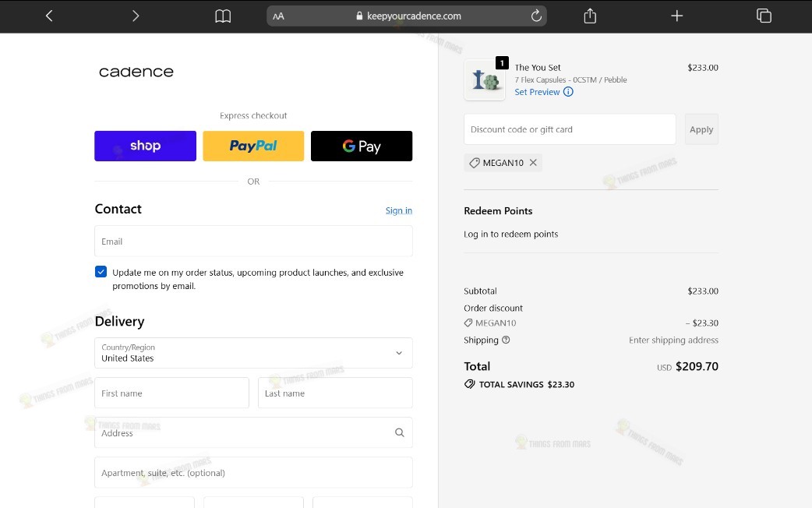Image resolution: width=812 pixels, height=508 pixels.
Task: Expand the Country/Region dropdown
Action: coord(253,353)
